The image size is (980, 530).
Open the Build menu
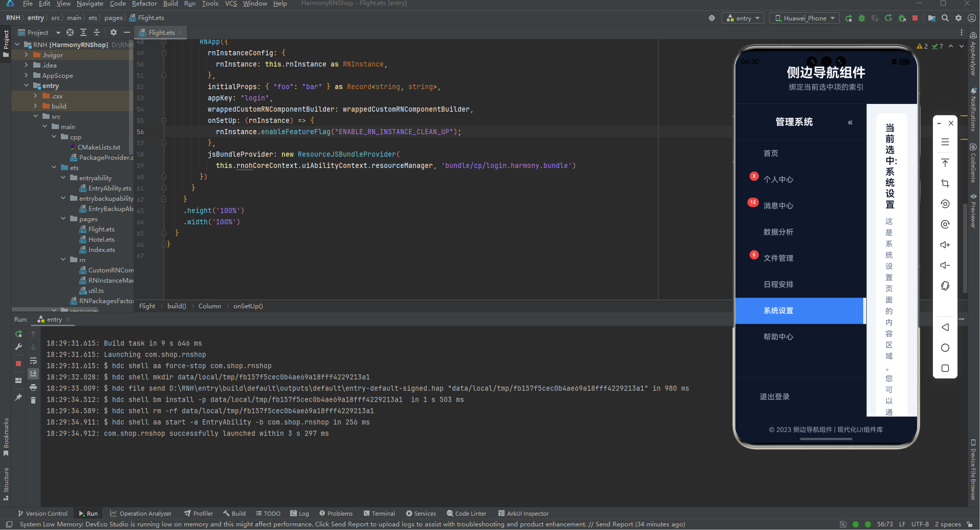tap(170, 4)
